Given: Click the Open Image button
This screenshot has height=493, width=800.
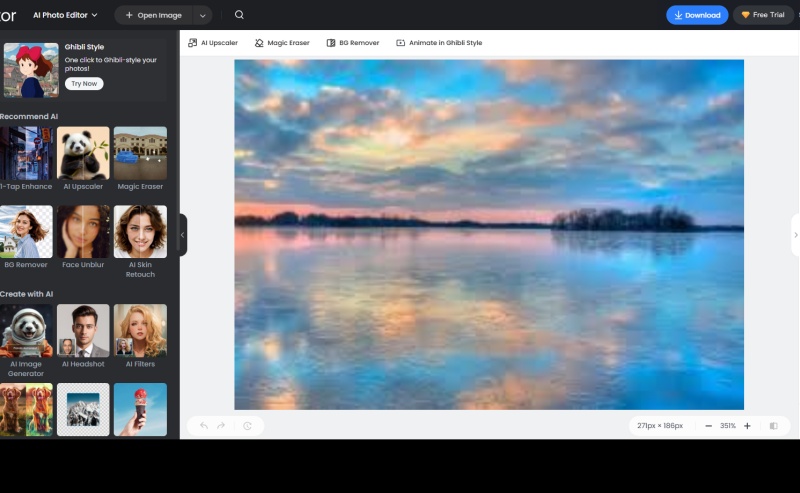Looking at the screenshot, I should coord(153,15).
